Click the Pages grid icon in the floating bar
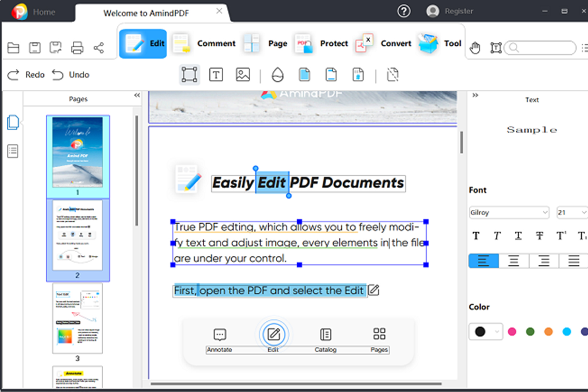588x392 pixels. coord(379,335)
